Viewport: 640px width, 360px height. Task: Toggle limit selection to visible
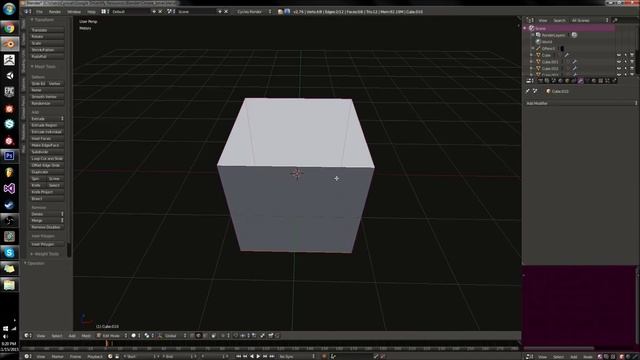click(x=213, y=336)
